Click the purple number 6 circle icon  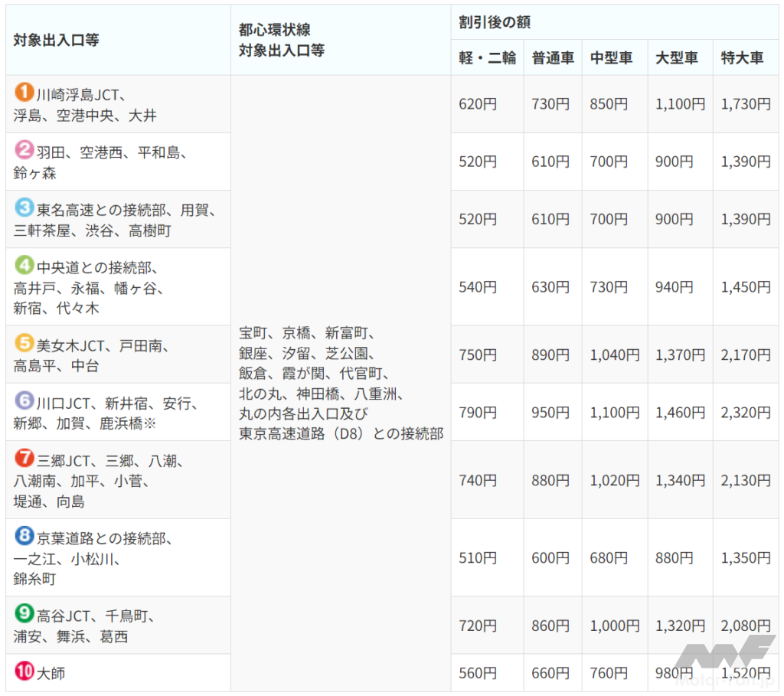[x=24, y=401]
